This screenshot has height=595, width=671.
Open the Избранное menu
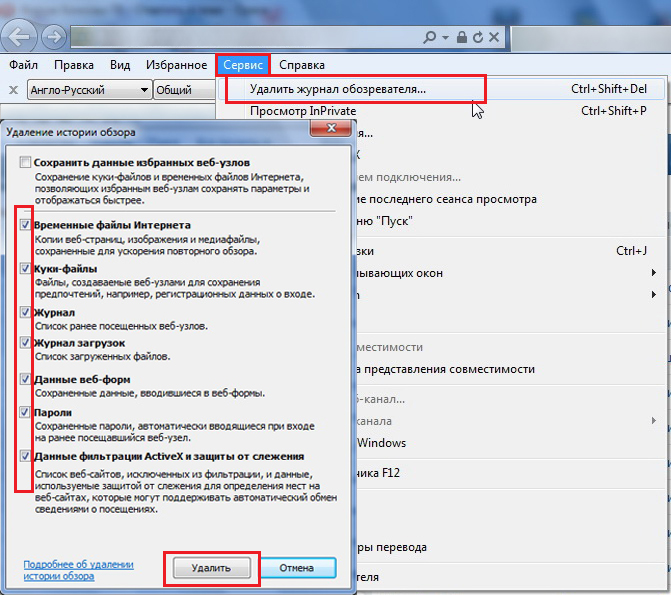click(176, 65)
